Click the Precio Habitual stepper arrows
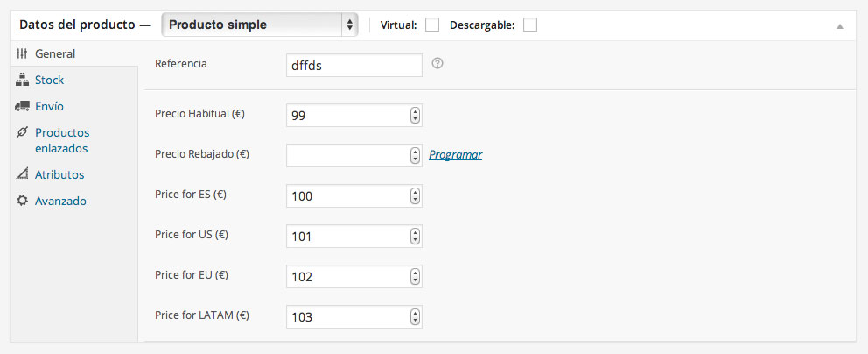This screenshot has width=868, height=354. pyautogui.click(x=415, y=116)
